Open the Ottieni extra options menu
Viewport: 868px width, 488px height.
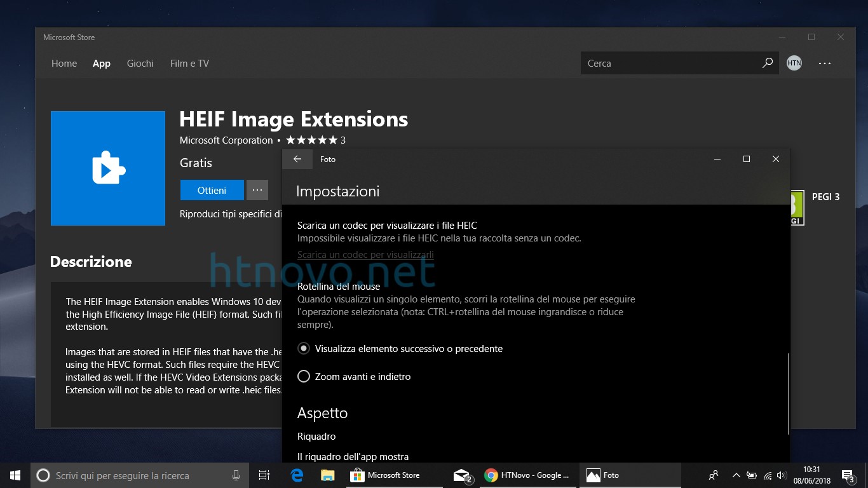tap(257, 189)
